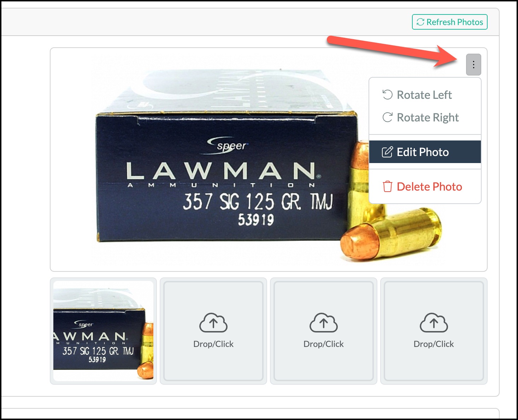This screenshot has width=518, height=420.
Task: Click the Refresh Photos button
Action: point(449,22)
